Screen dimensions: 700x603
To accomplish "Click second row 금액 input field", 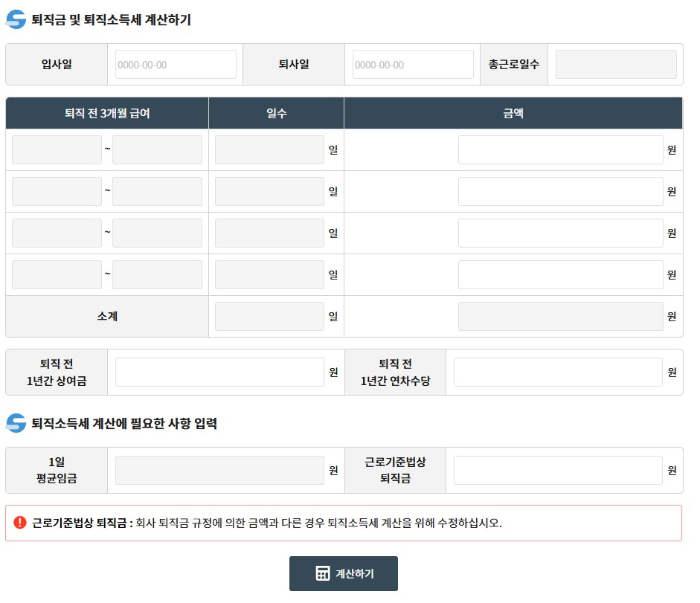I will pos(561,192).
